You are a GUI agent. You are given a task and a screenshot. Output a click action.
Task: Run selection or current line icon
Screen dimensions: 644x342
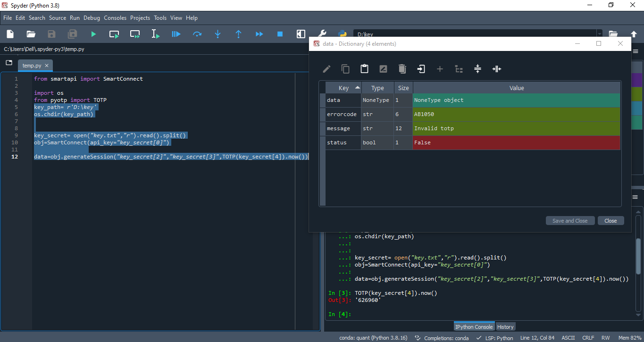click(x=155, y=34)
